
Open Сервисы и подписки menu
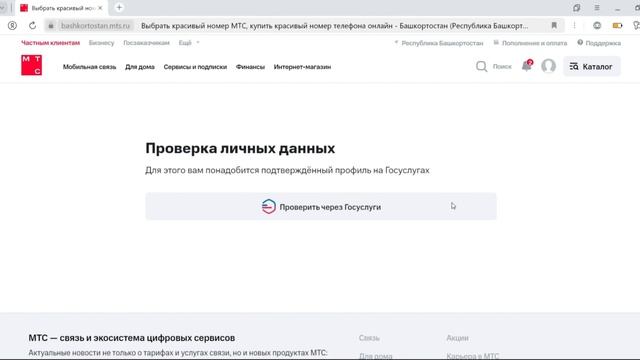click(195, 67)
